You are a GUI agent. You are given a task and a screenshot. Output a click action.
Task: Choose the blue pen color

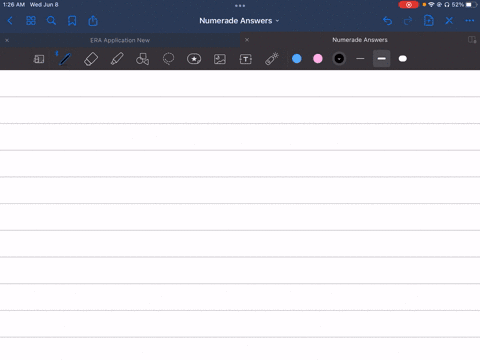[297, 59]
